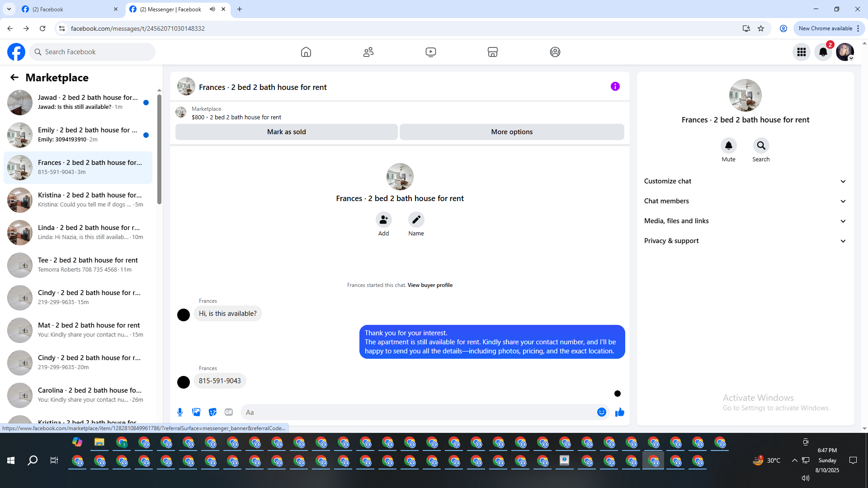Open the GIF picker icon
The image size is (868, 488).
229,412
